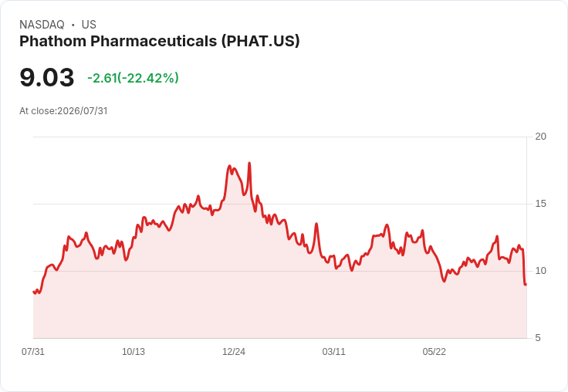Click the 15 y-axis price label

coord(540,204)
